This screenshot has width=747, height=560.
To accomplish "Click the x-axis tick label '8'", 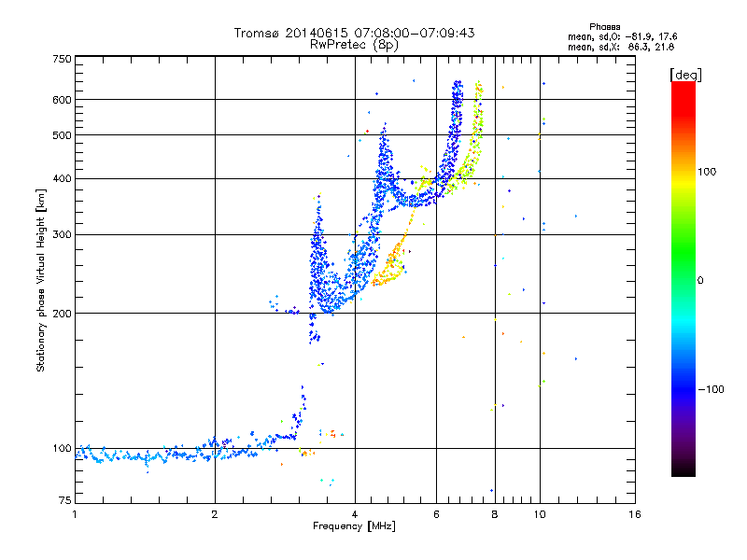I will click(495, 514).
